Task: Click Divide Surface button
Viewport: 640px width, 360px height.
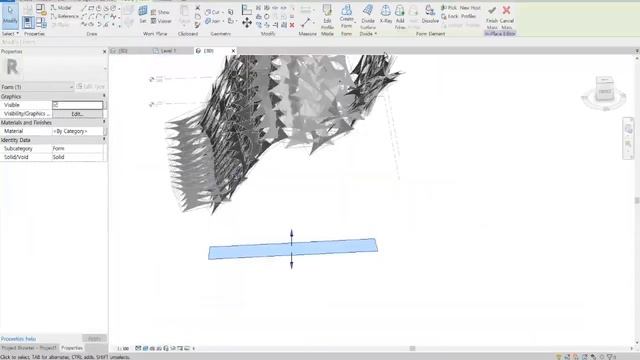Action: 368,17
